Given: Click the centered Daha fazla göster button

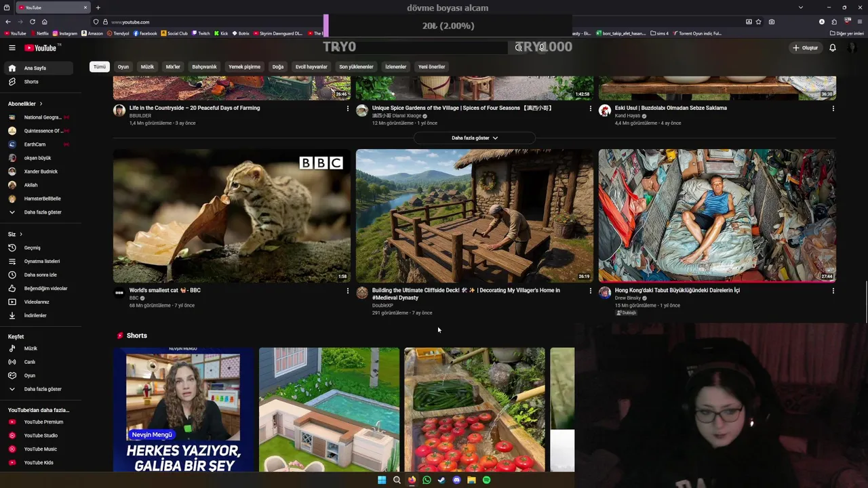Looking at the screenshot, I should [474, 138].
